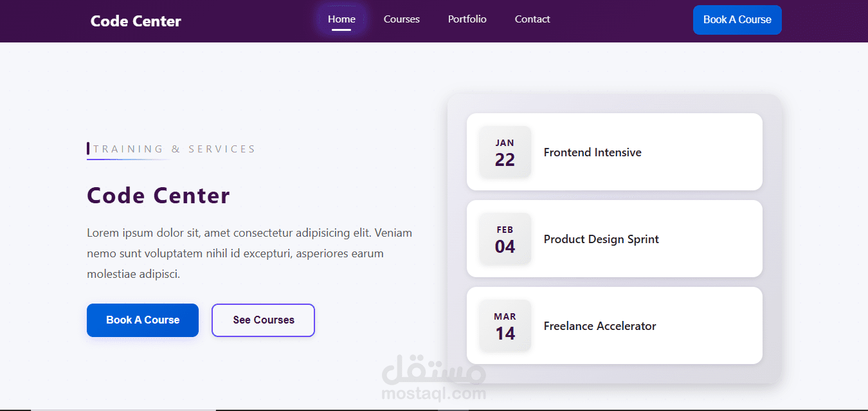This screenshot has width=868, height=411.
Task: Click the Training & Services label
Action: [174, 149]
